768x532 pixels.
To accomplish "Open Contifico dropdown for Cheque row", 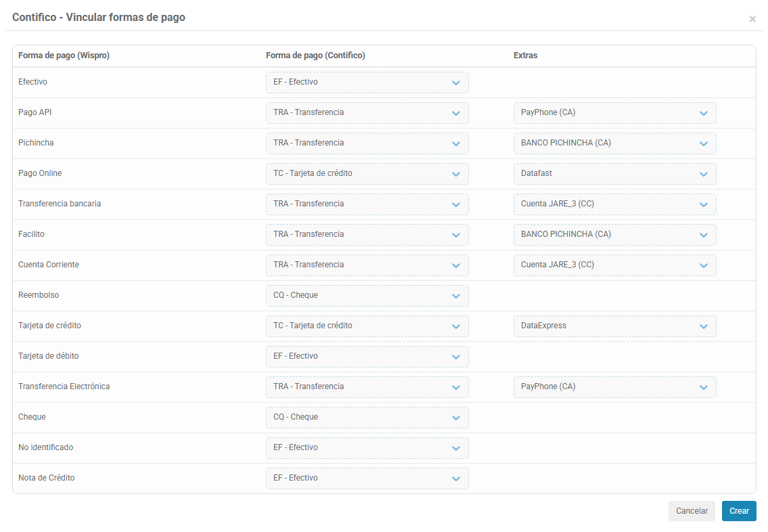I will point(367,418).
